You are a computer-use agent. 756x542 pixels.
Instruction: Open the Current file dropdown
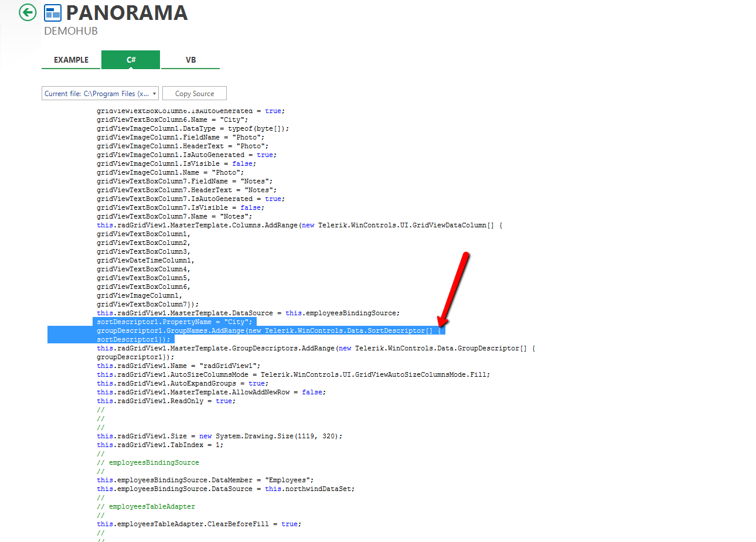point(100,93)
